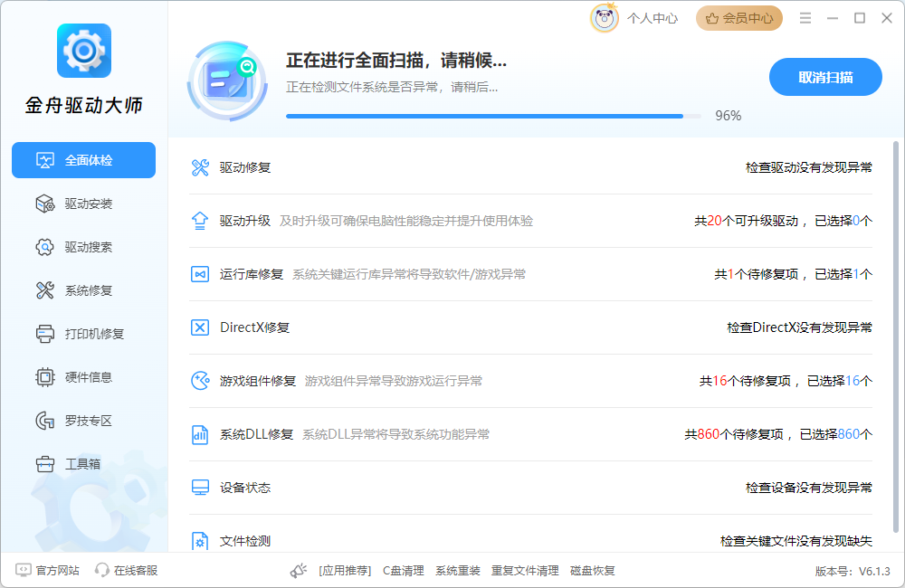
Task: Click the 系统DLL修复 file icon
Action: [x=200, y=434]
